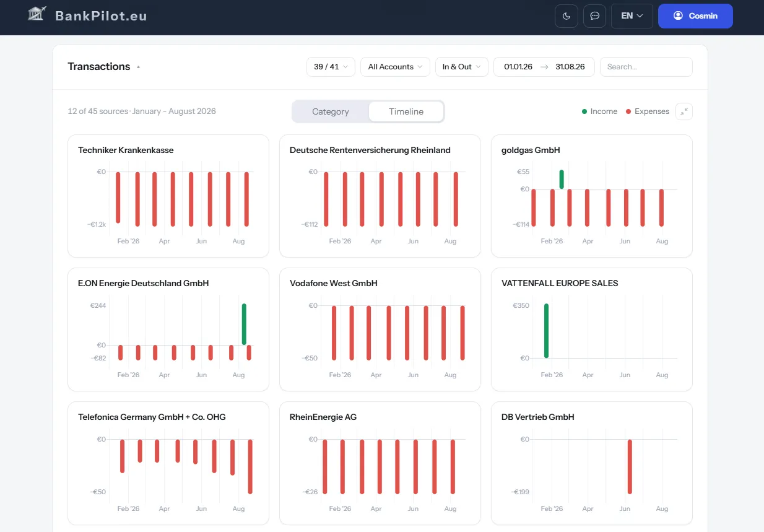Click the start date 01.01.26
This screenshot has width=764, height=532.
click(x=518, y=67)
